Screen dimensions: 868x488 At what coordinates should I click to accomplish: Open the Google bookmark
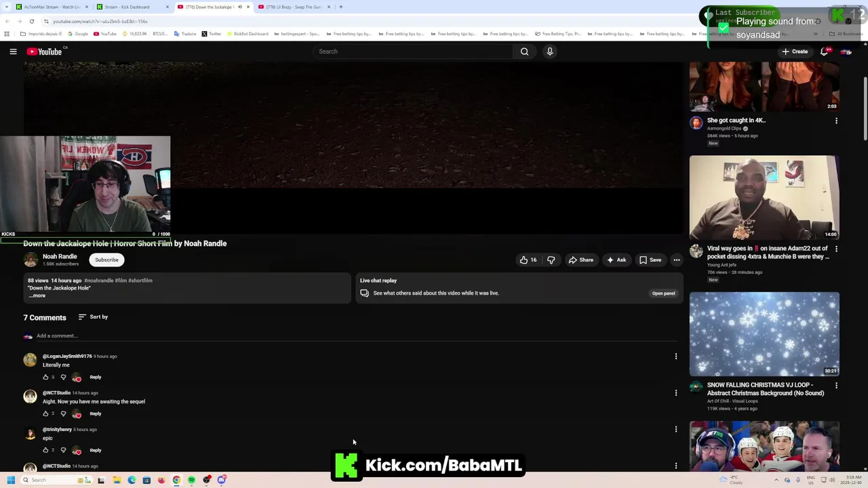[78, 34]
